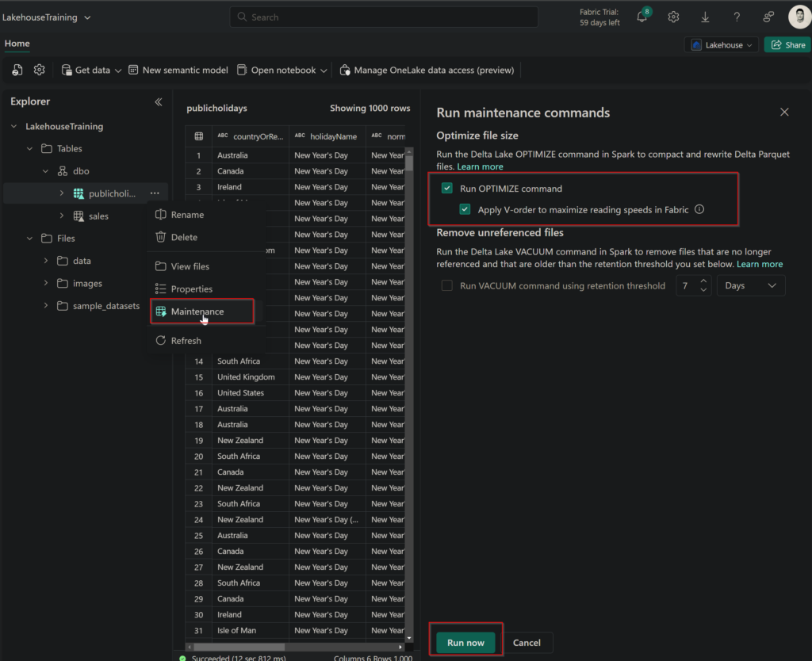Click the New semantic model icon
Image resolution: width=812 pixels, height=661 pixels.
(133, 70)
